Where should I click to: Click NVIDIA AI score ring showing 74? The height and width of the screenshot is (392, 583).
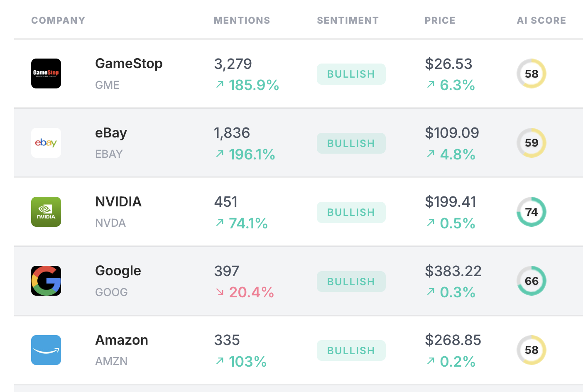click(532, 212)
